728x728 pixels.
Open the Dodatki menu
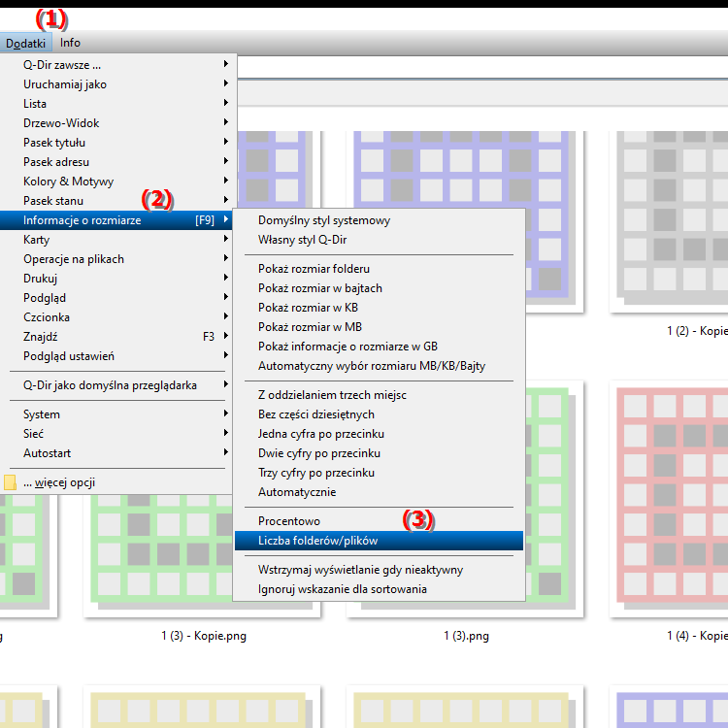(x=25, y=43)
